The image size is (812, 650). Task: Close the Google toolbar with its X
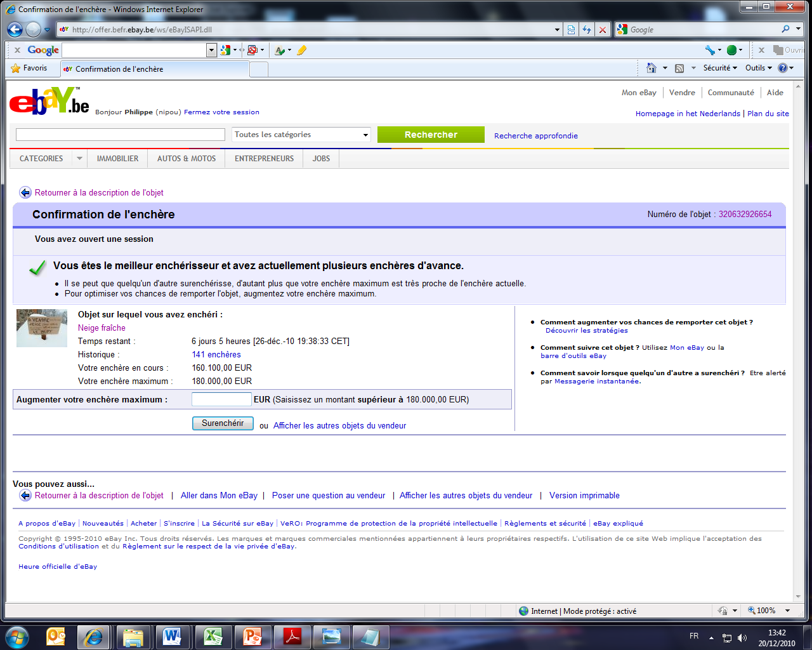coord(17,50)
